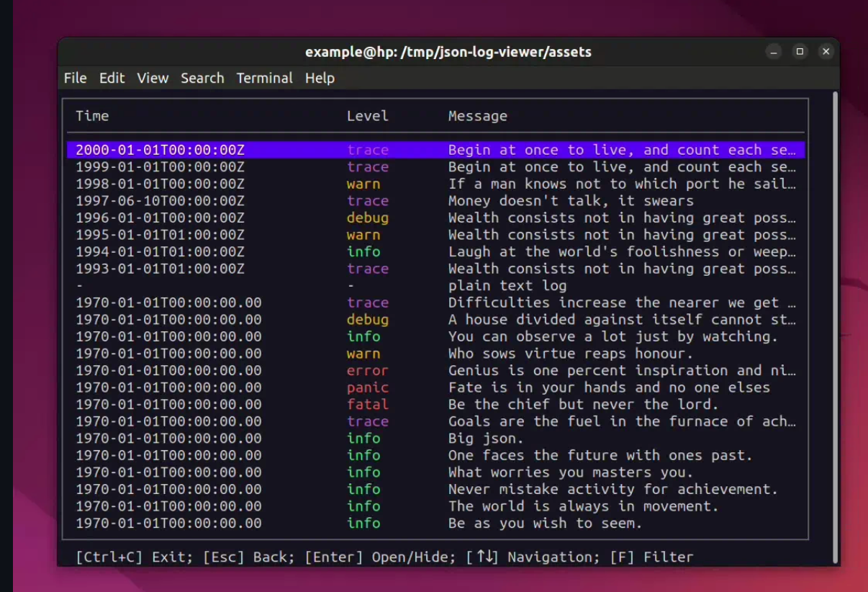This screenshot has width=868, height=592.
Task: Close the terminal window
Action: pyautogui.click(x=826, y=52)
